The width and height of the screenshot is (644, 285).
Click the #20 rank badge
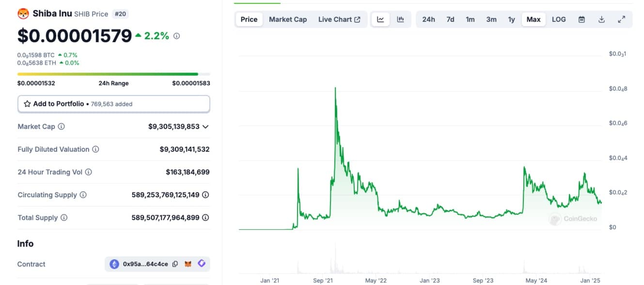[x=120, y=14]
